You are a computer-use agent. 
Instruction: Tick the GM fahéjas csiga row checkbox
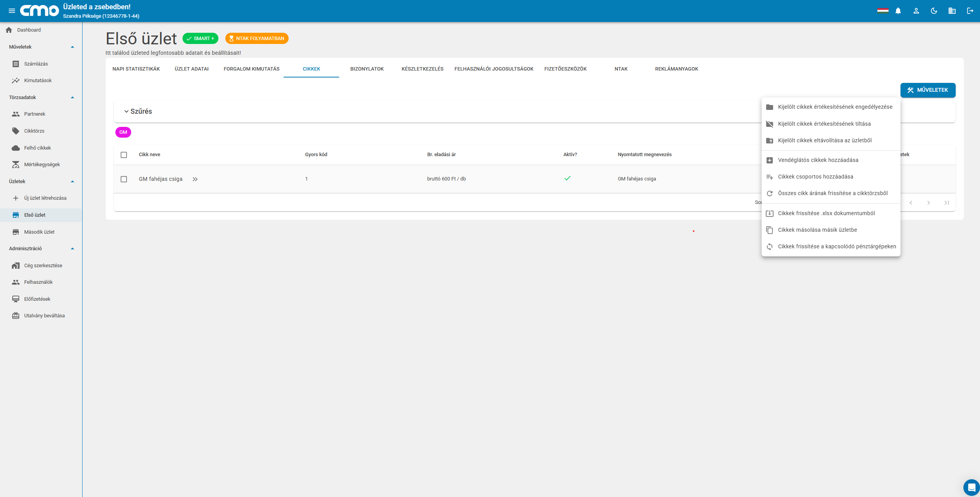pyautogui.click(x=124, y=179)
